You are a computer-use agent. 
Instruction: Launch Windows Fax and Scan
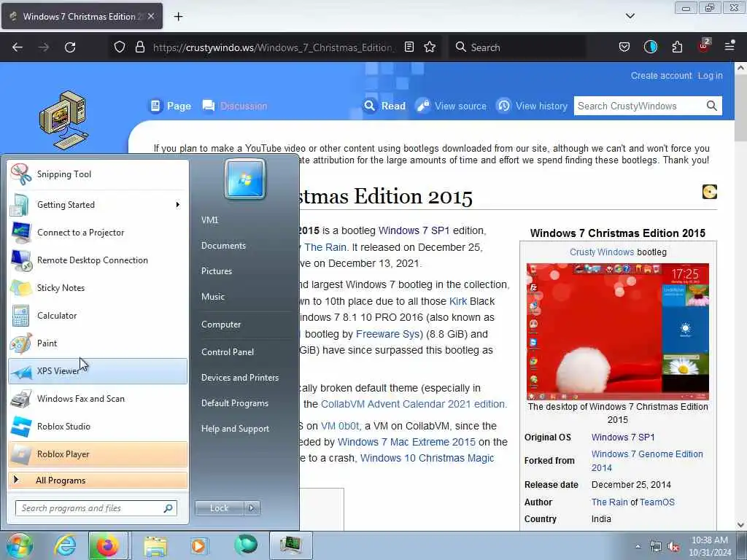point(98,399)
